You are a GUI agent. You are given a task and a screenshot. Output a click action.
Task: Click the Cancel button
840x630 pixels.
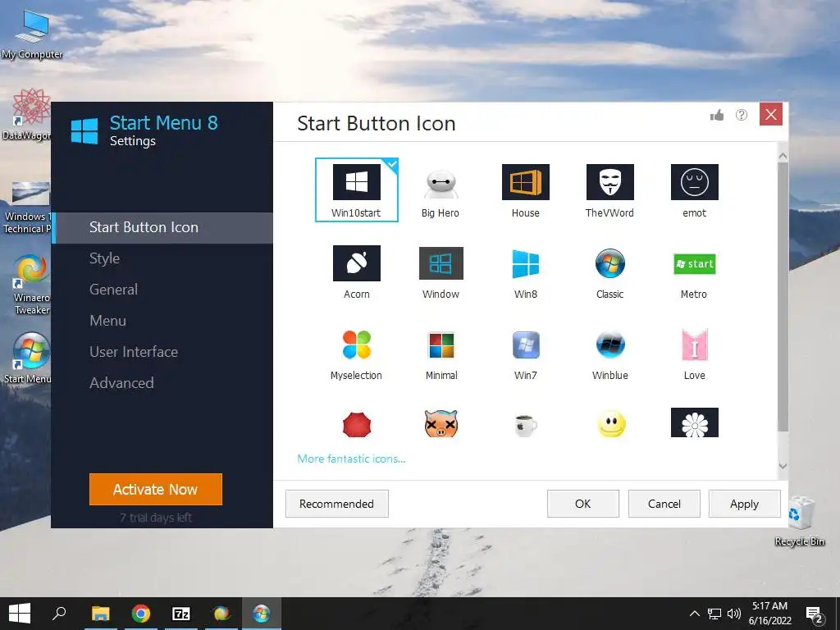(664, 504)
